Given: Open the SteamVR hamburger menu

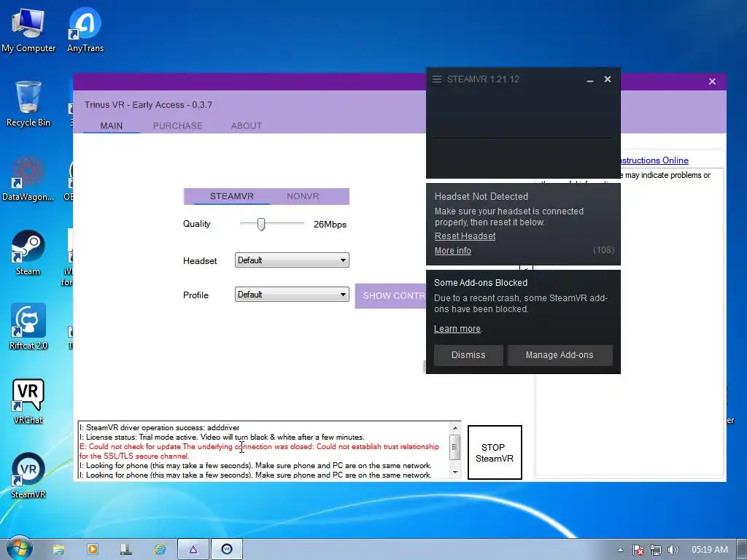Looking at the screenshot, I should [x=437, y=79].
